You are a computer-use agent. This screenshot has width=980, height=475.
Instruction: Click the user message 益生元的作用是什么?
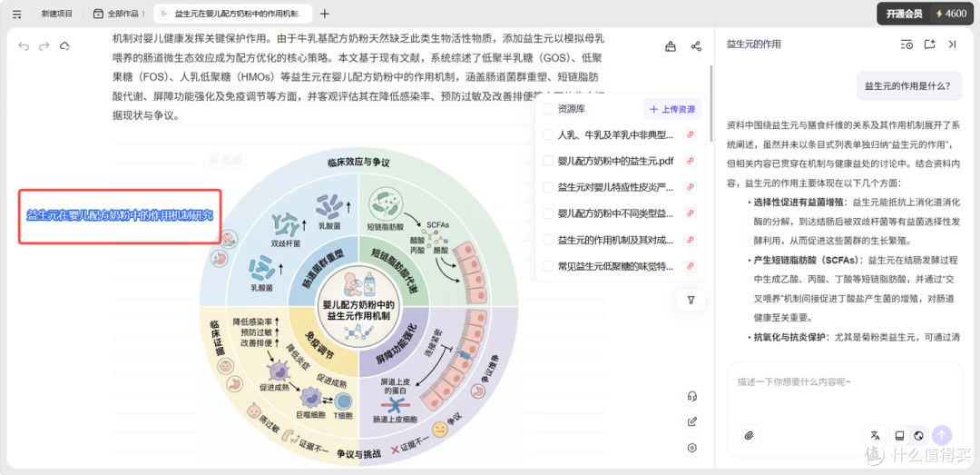pyautogui.click(x=908, y=86)
